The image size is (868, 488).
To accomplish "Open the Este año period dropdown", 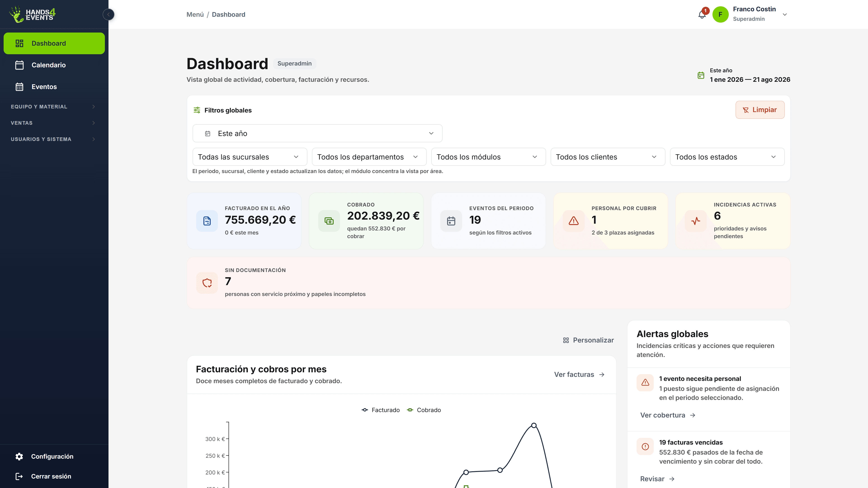I will [317, 133].
